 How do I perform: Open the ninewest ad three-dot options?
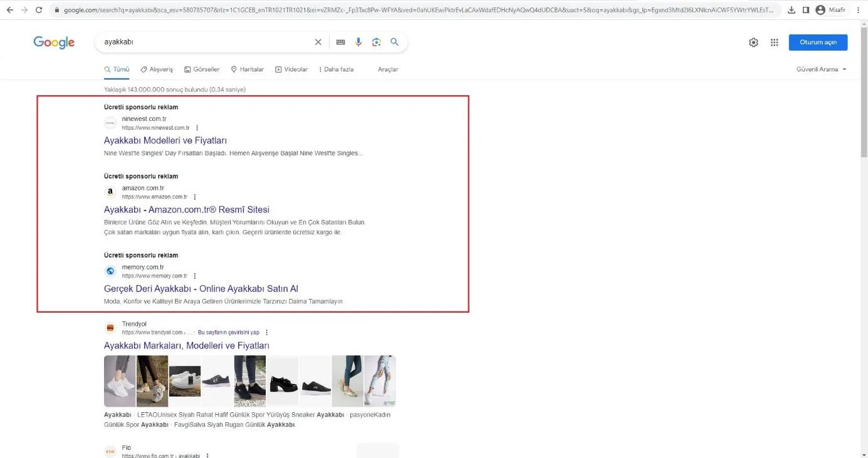coord(197,128)
